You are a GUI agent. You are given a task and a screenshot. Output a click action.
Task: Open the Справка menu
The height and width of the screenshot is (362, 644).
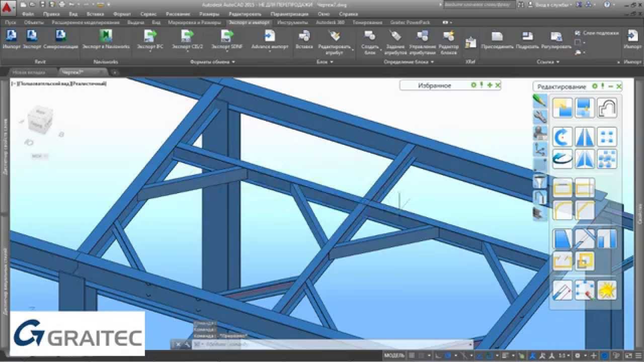348,14
